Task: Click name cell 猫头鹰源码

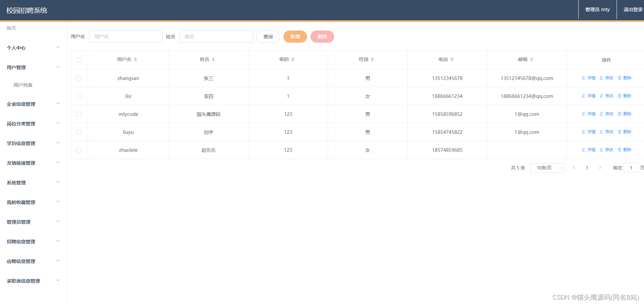Action: coord(209,114)
